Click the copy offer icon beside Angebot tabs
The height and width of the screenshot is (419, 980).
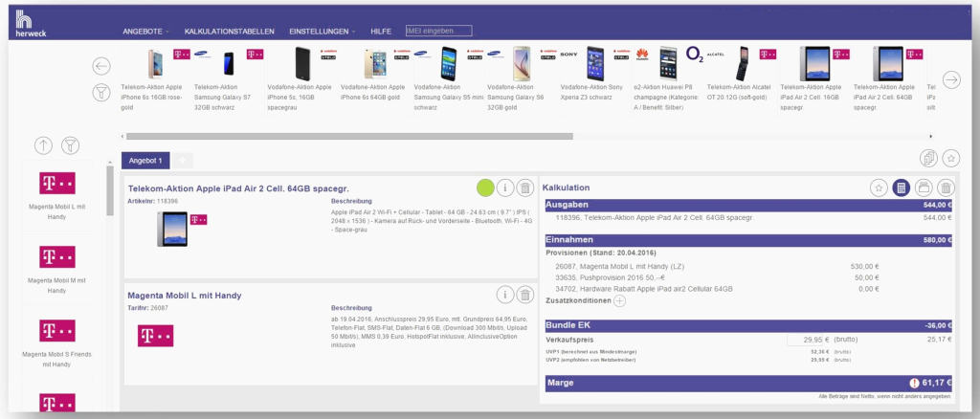(x=928, y=158)
